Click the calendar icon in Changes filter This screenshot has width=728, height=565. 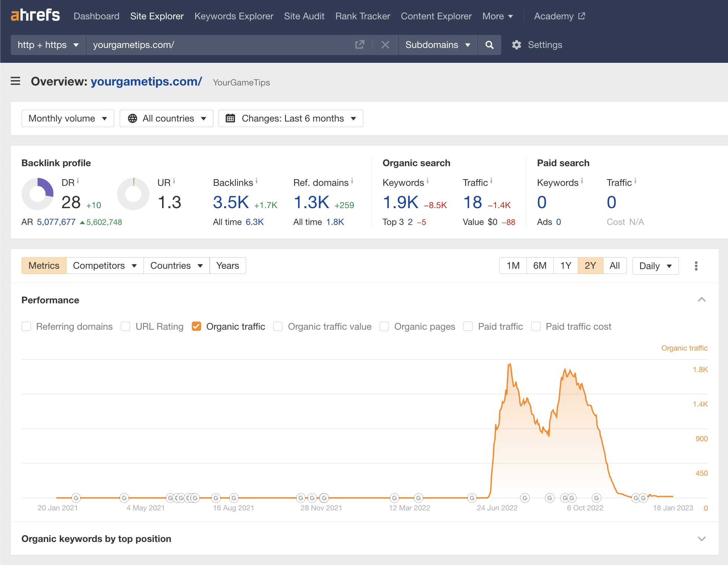(231, 118)
